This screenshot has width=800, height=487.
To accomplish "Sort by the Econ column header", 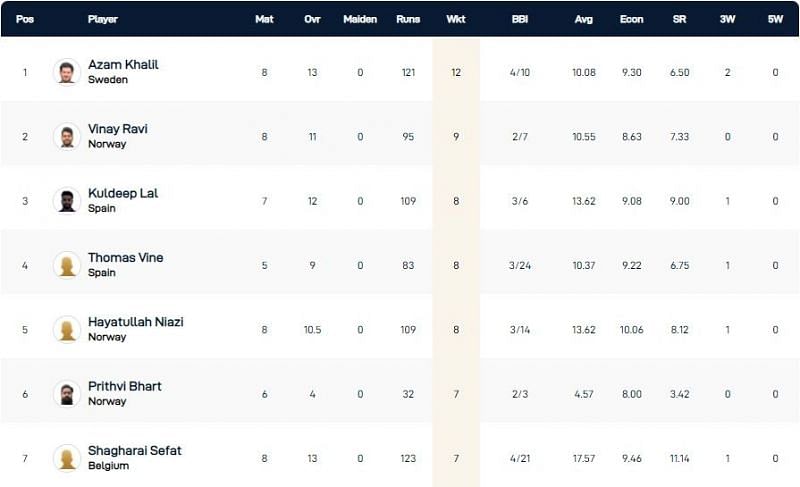I will click(631, 19).
